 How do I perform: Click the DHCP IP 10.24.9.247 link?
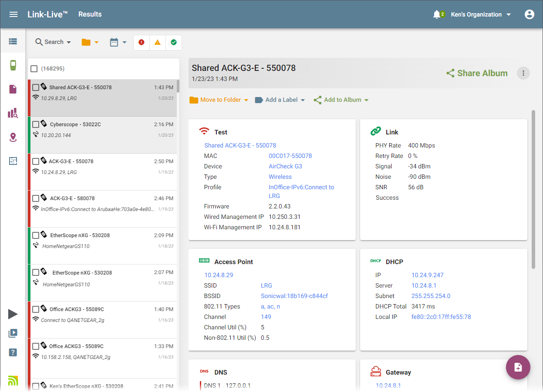point(428,275)
